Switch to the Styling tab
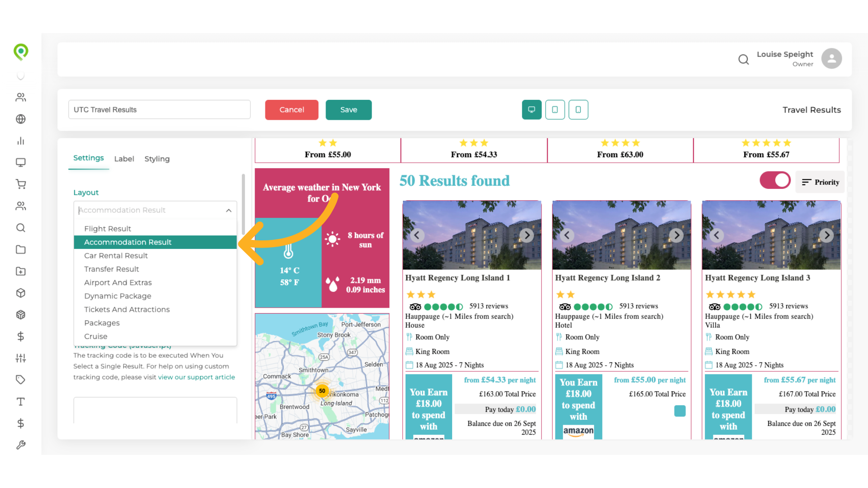The image size is (868, 488). click(x=157, y=159)
